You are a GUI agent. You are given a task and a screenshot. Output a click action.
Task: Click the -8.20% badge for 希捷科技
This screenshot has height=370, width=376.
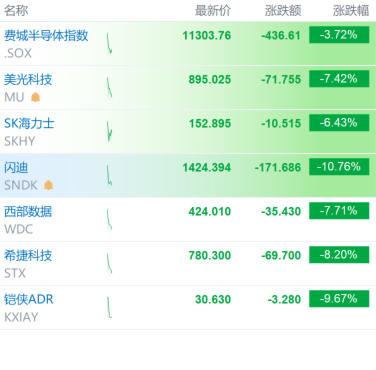339,255
